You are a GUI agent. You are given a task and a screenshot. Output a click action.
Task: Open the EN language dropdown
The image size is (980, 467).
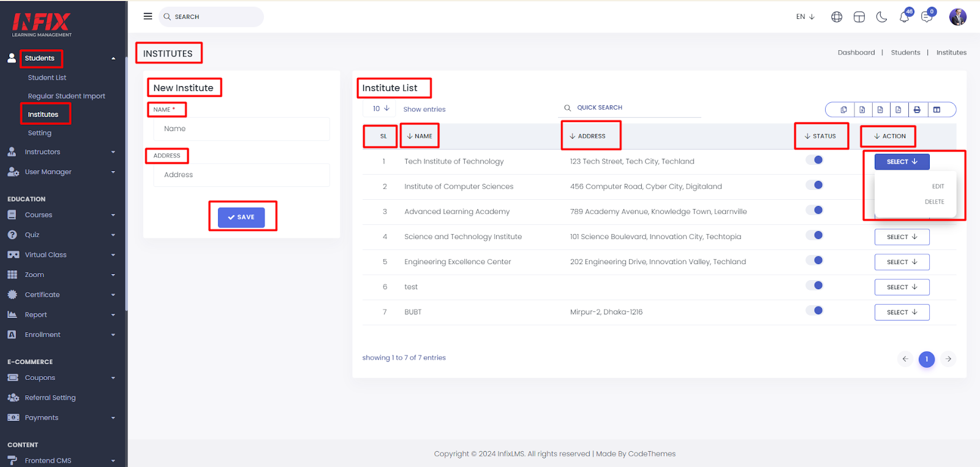(x=805, y=17)
